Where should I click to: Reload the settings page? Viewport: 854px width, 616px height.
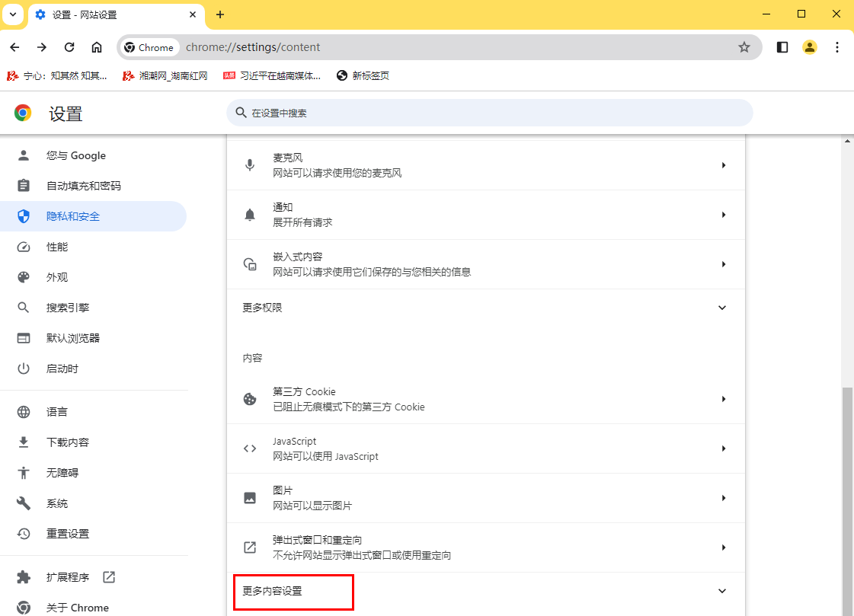(x=69, y=47)
